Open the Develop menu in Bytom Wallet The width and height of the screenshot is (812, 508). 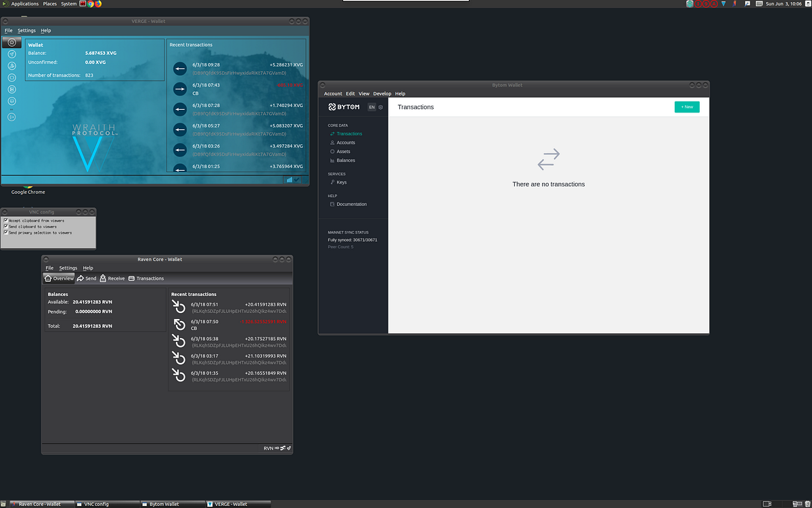tap(382, 93)
